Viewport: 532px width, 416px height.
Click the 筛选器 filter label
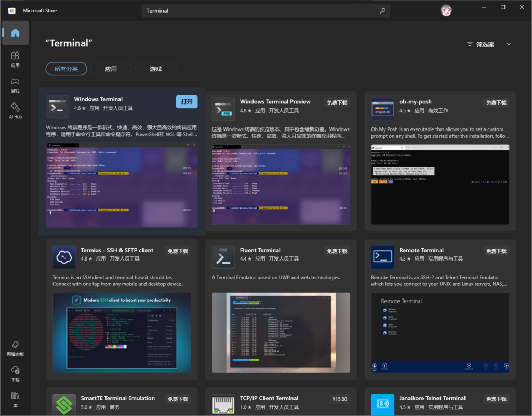click(x=485, y=44)
